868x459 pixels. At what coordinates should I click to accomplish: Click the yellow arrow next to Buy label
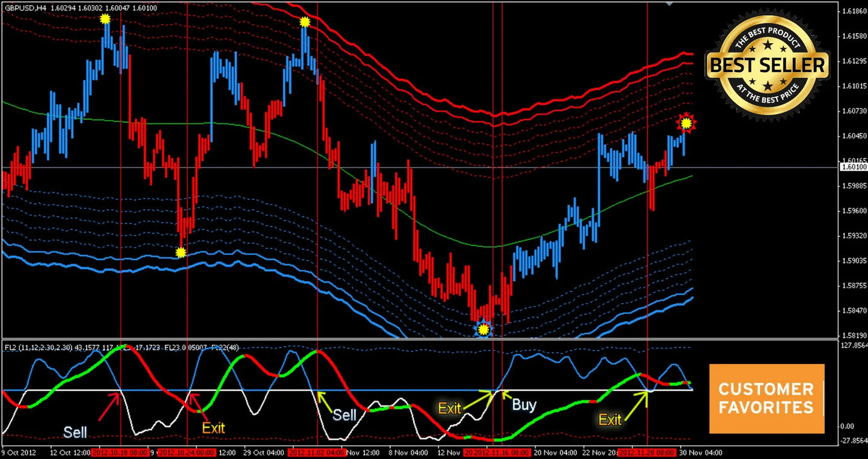[505, 395]
